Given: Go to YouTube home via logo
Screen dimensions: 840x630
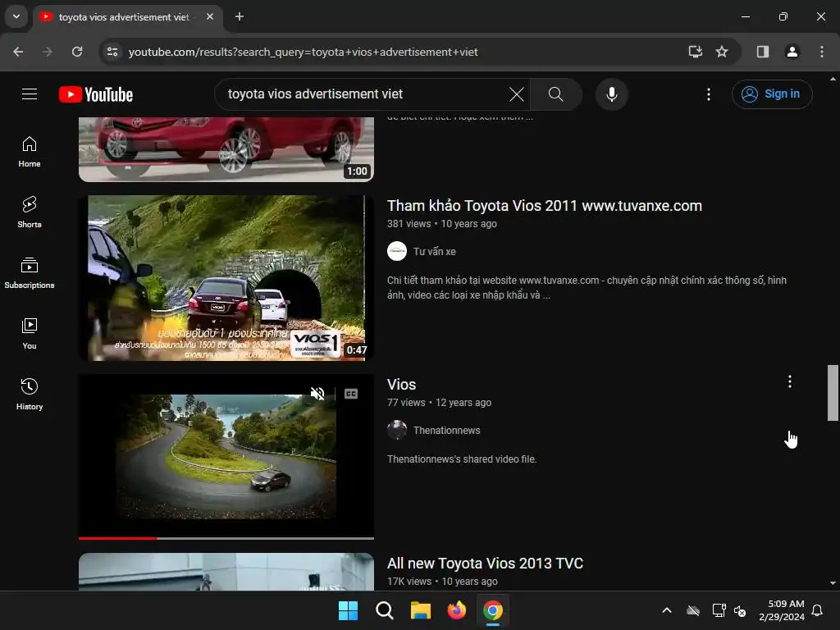Looking at the screenshot, I should click(x=96, y=94).
